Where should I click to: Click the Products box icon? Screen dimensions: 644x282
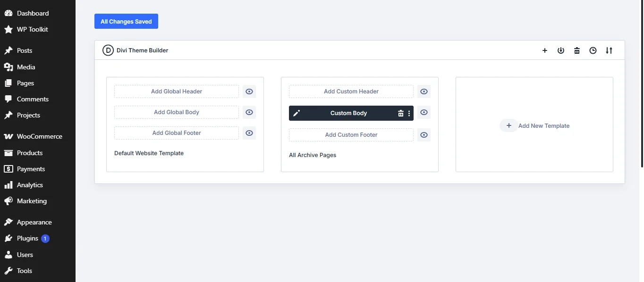8,153
